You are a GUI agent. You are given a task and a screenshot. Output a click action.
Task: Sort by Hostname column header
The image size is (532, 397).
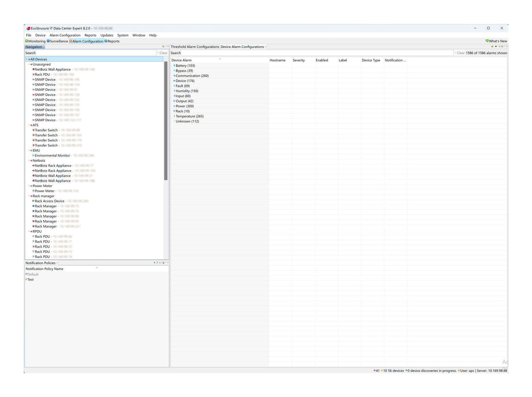(x=280, y=60)
